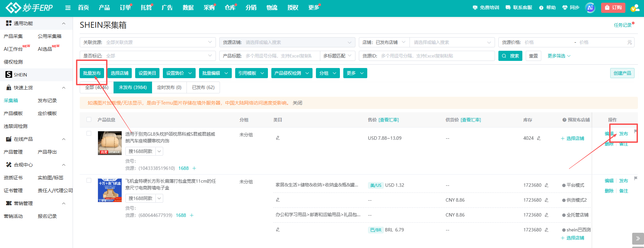
Task: Open the 分组 dropdown button
Action: [x=328, y=73]
